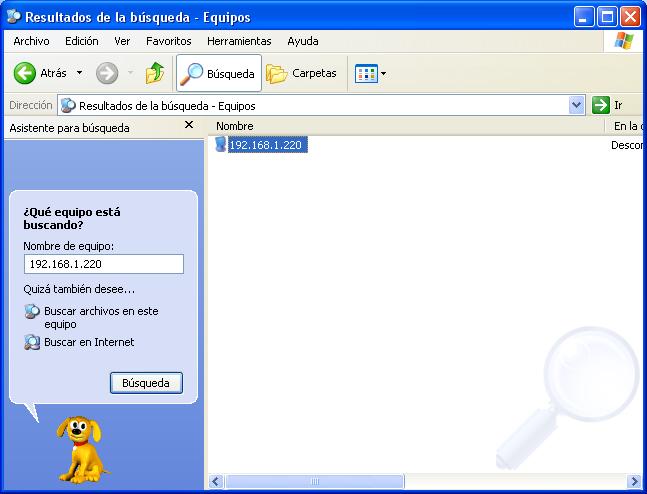
Task: Open the Favoritos menu
Action: point(168,41)
